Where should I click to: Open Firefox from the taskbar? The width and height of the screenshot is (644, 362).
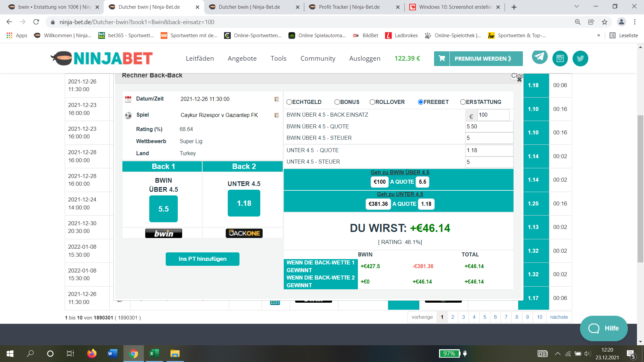point(92,354)
